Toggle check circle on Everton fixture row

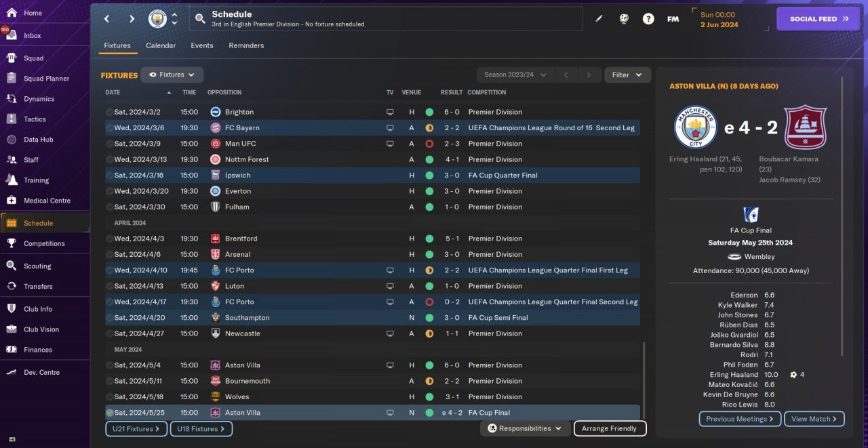coord(109,191)
